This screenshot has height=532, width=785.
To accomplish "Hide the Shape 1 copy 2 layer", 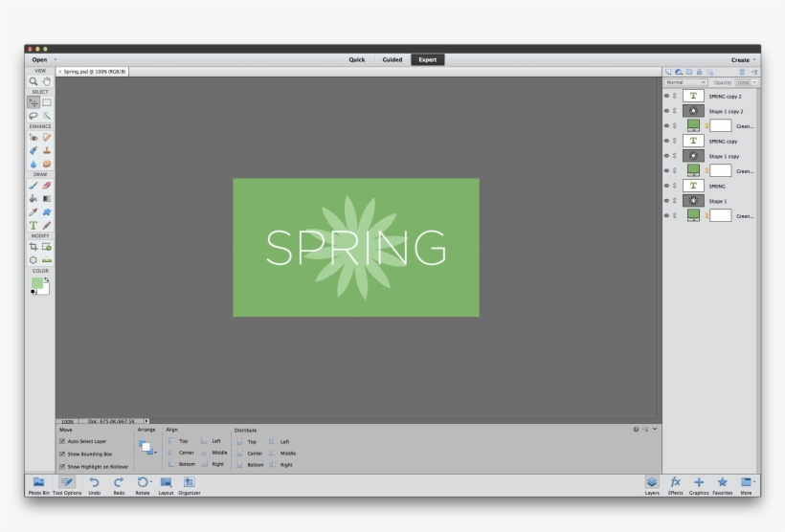I will [x=666, y=111].
